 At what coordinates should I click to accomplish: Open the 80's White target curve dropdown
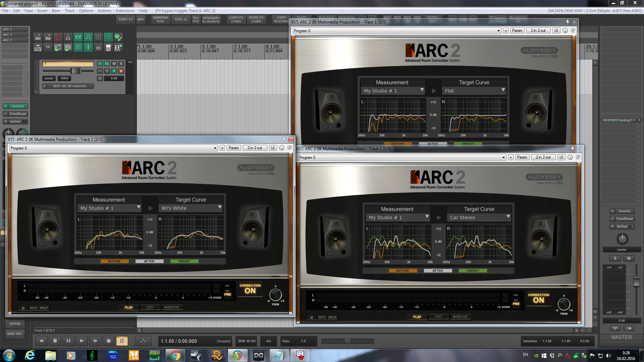coord(191,208)
